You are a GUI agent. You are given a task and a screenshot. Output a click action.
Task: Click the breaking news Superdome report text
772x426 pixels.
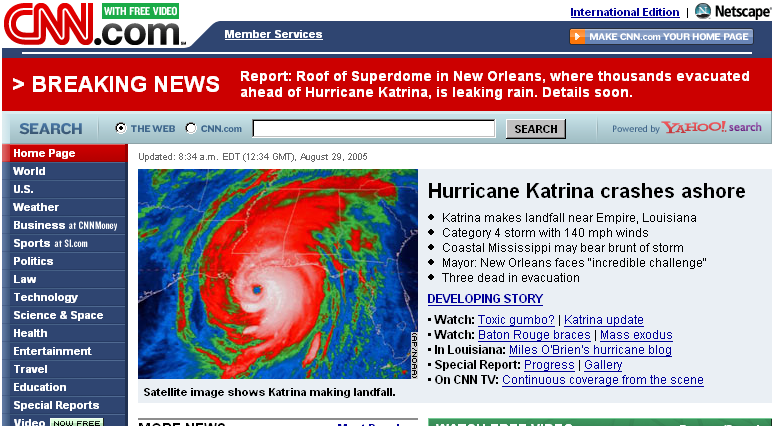[x=495, y=84]
